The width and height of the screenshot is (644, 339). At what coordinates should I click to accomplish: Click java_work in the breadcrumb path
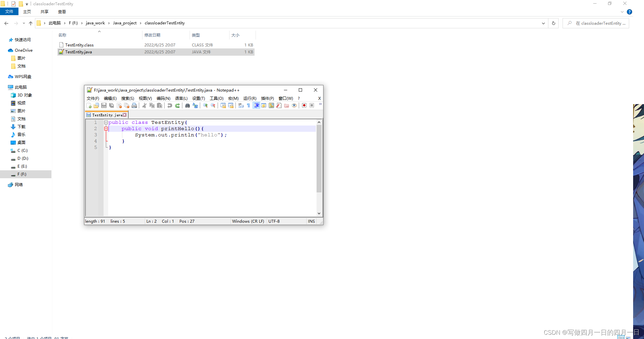pos(95,23)
